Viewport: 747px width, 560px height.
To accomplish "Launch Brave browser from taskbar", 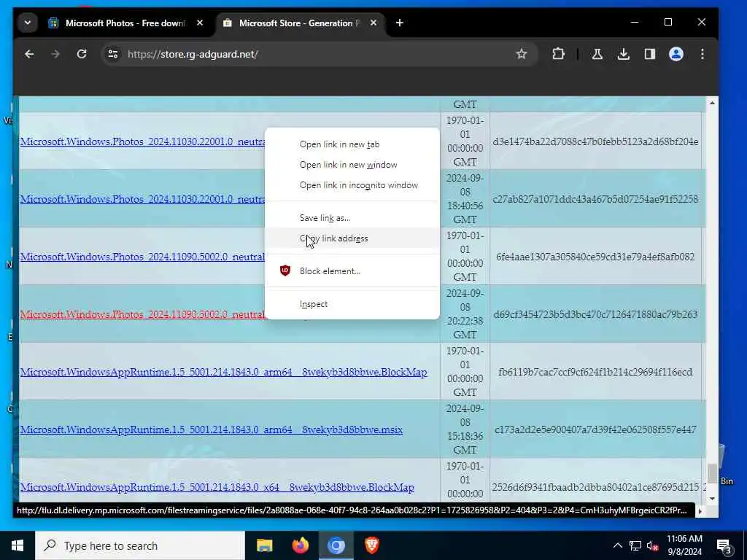I will (371, 545).
